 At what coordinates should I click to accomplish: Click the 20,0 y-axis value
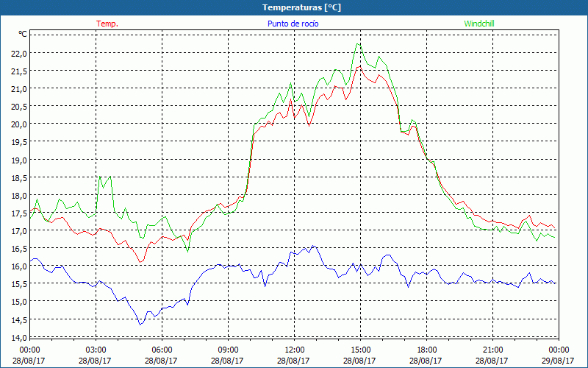20,124
